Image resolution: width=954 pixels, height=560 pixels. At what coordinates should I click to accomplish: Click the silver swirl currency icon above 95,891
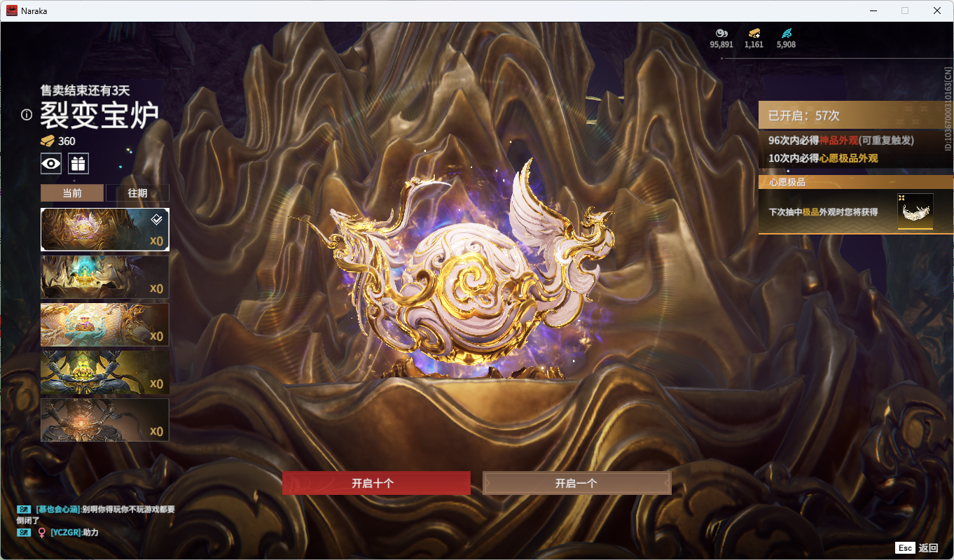coord(721,33)
